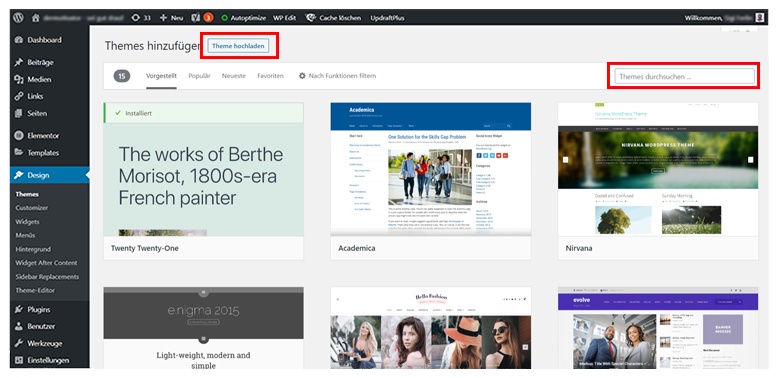Click Cache löschen in the admin bar
The width and height of the screenshot is (778, 378).
click(x=334, y=17)
